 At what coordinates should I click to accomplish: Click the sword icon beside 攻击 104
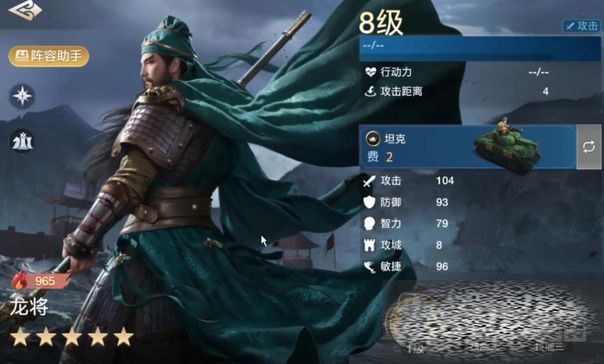coord(369,181)
